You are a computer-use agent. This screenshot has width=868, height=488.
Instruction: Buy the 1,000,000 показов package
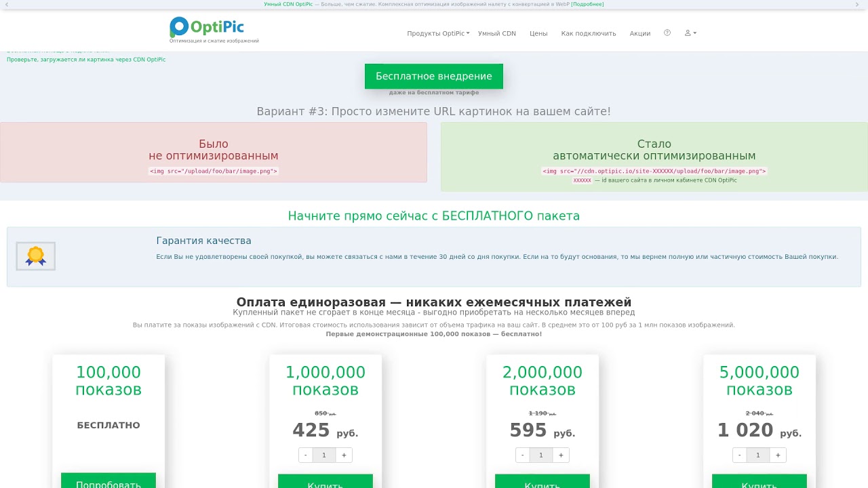(x=325, y=481)
